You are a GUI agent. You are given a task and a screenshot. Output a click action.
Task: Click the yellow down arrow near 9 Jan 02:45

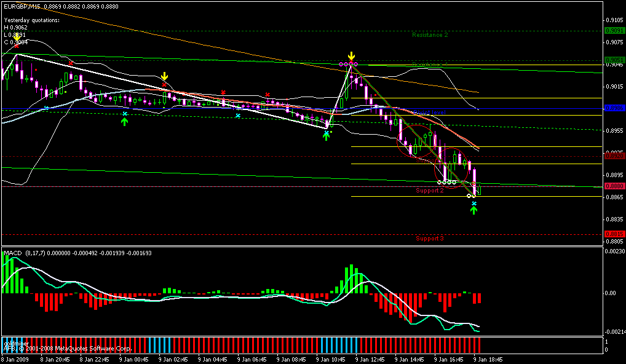[x=164, y=76]
